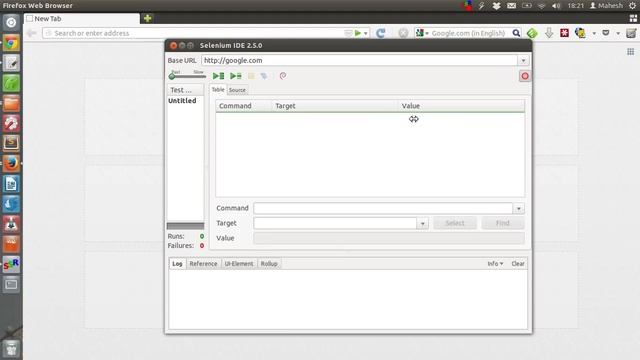This screenshot has height=360, width=640.
Task: Click the Command input field
Action: [383, 208]
